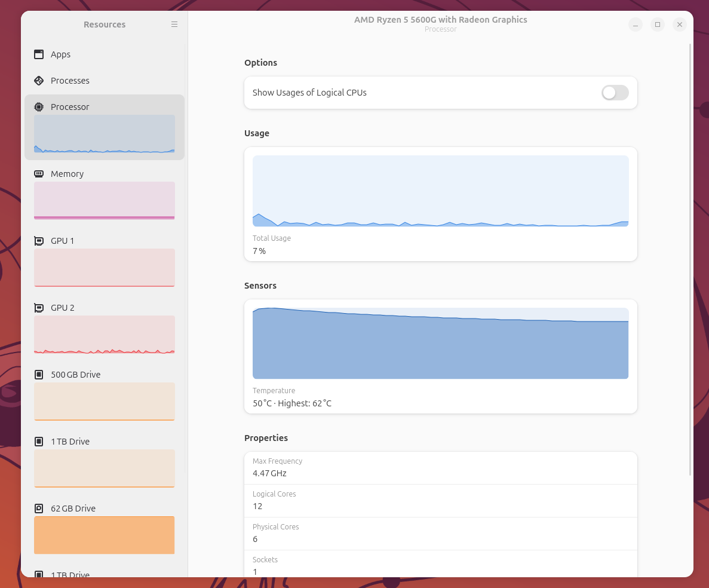Click the Apps sidebar icon

click(x=39, y=54)
